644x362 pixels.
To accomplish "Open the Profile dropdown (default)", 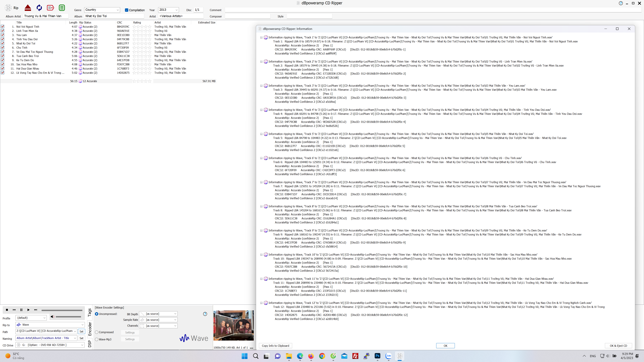I will coord(31,318).
